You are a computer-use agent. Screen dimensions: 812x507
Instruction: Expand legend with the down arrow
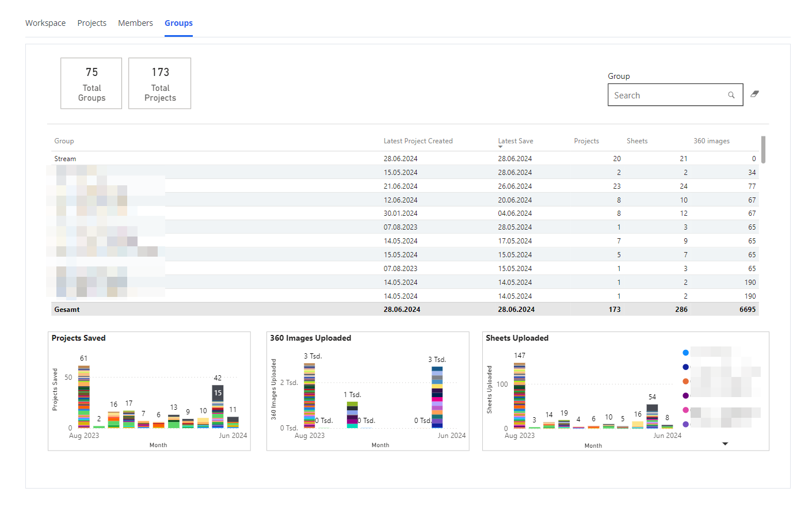(x=725, y=444)
